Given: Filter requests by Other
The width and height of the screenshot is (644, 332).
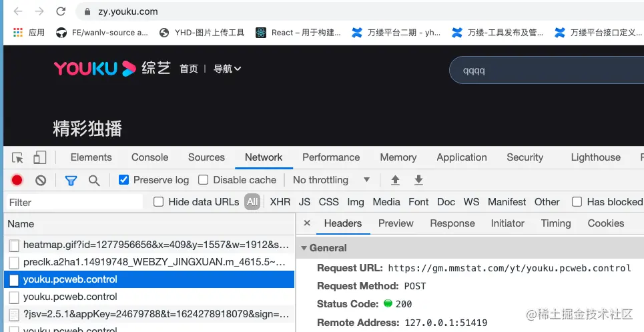Looking at the screenshot, I should pos(547,202).
